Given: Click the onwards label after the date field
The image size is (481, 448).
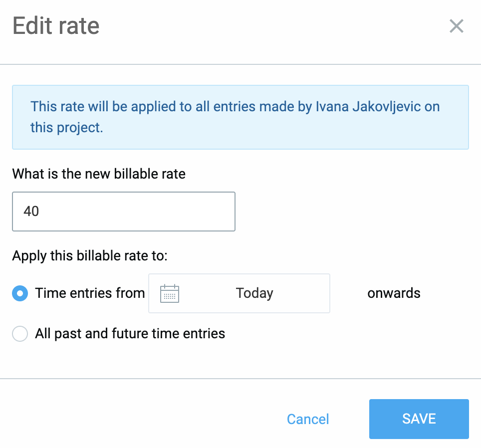Looking at the screenshot, I should point(394,293).
